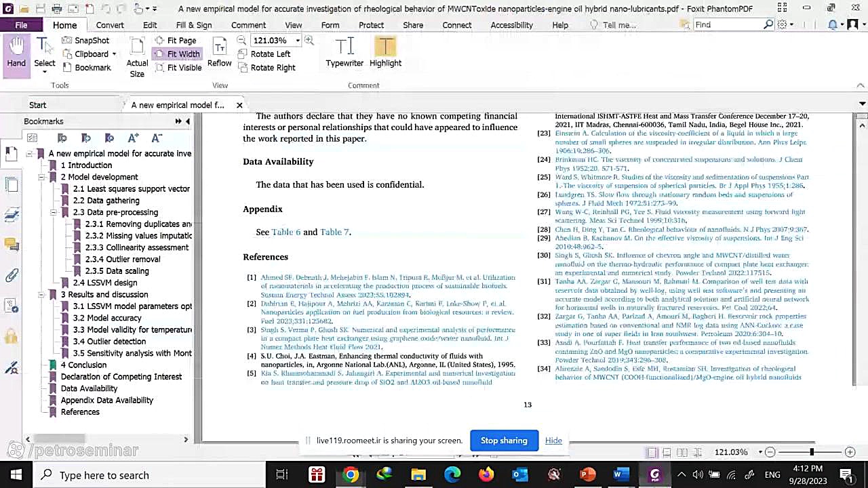This screenshot has width=868, height=488.
Task: Click the Reflow view icon
Action: pyautogui.click(x=219, y=53)
